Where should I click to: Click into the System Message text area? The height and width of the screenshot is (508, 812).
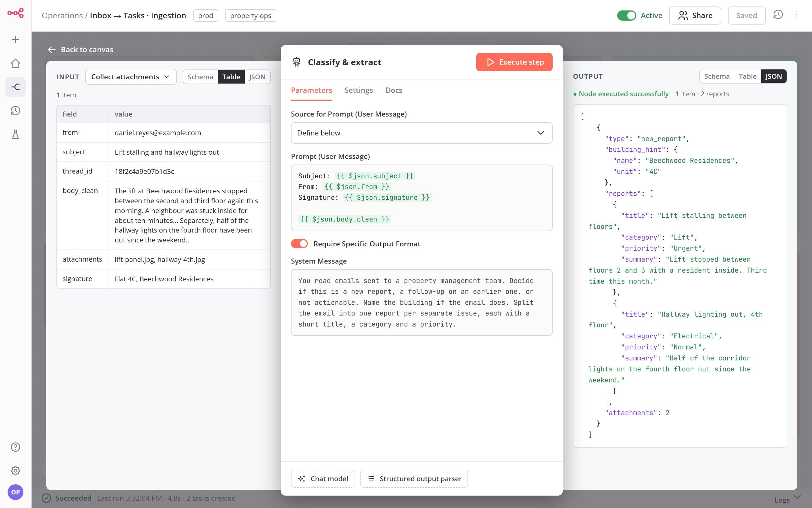pos(422,302)
